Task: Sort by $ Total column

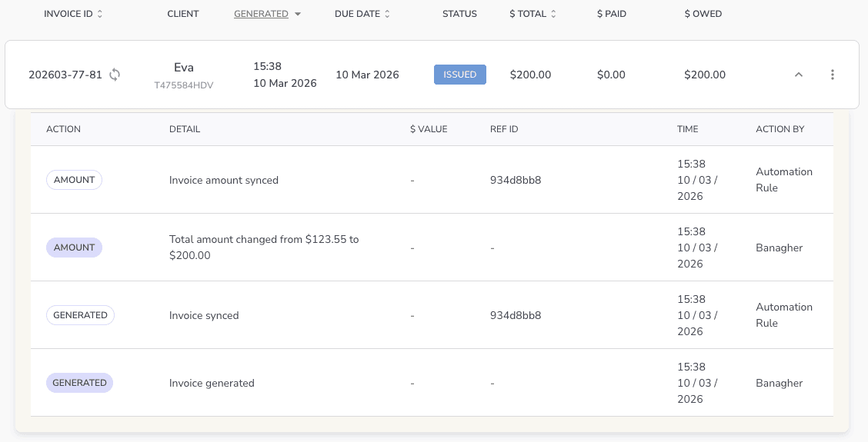Action: 532,14
